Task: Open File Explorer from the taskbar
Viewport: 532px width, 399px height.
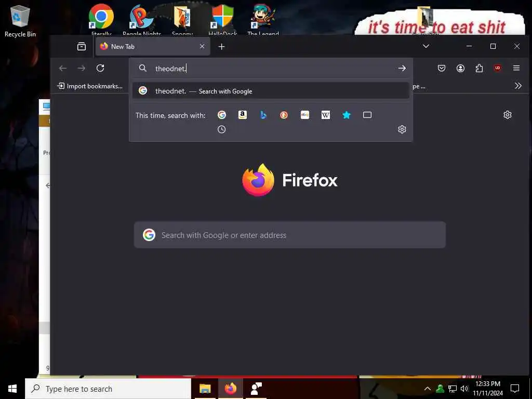Action: click(x=205, y=389)
